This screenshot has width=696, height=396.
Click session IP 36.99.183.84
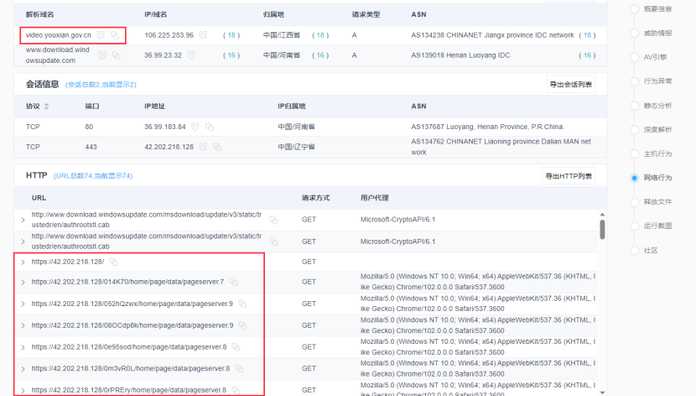click(165, 127)
